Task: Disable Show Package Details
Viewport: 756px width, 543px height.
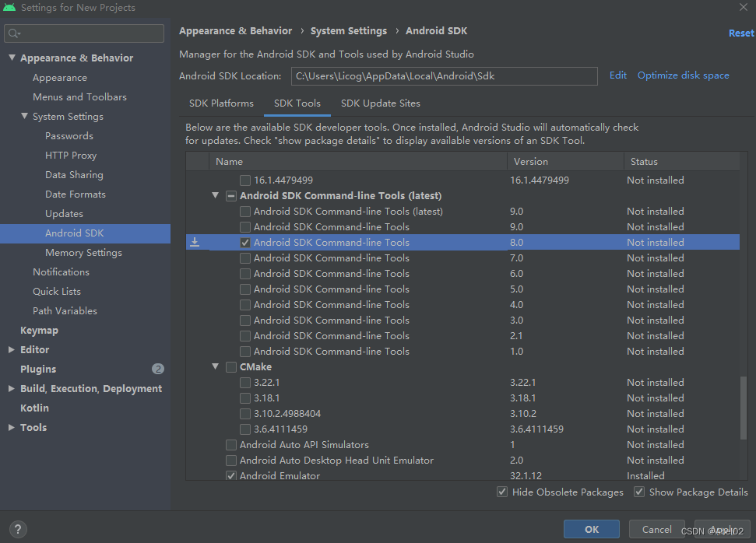Action: pos(639,492)
